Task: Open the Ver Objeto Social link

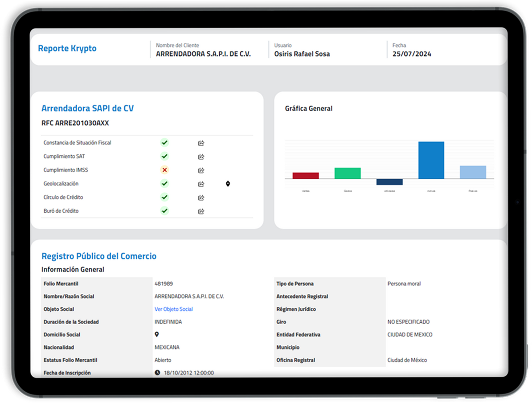Action: 173,309
